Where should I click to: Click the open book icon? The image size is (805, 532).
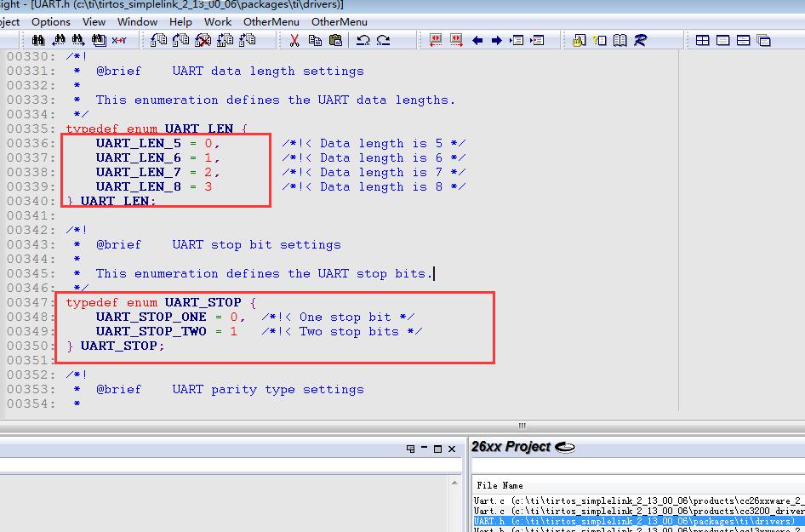coord(620,40)
